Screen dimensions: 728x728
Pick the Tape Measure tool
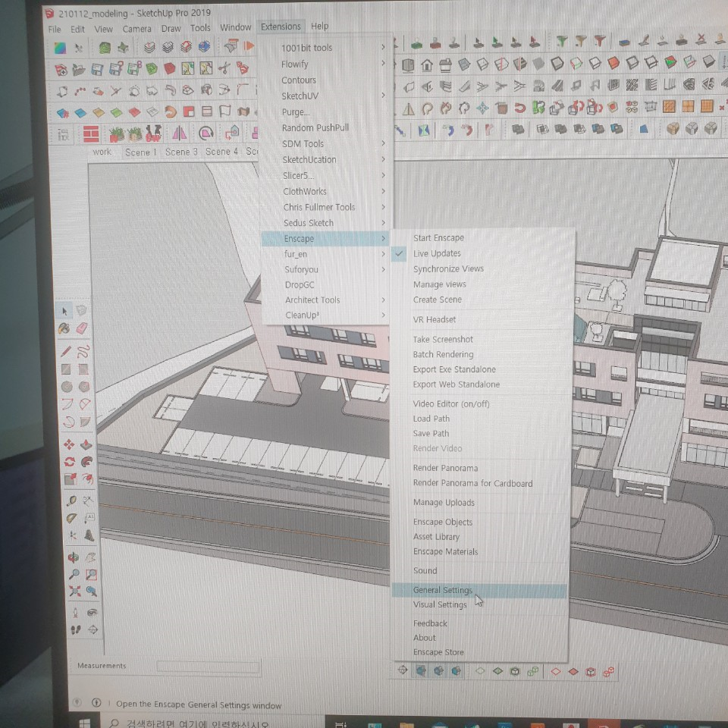71,501
